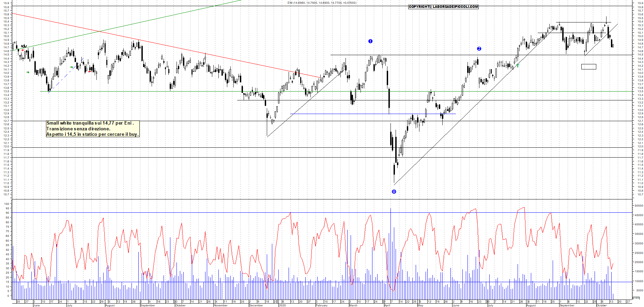Click the empty white rectangle near recent candles
Screen dimensions: 644x307
588,67
